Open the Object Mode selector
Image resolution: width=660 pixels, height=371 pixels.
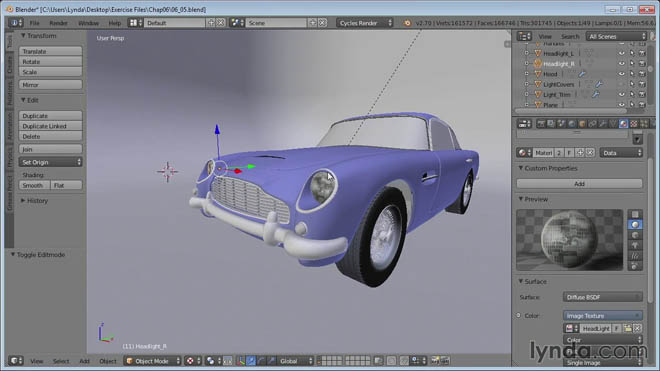pyautogui.click(x=152, y=361)
